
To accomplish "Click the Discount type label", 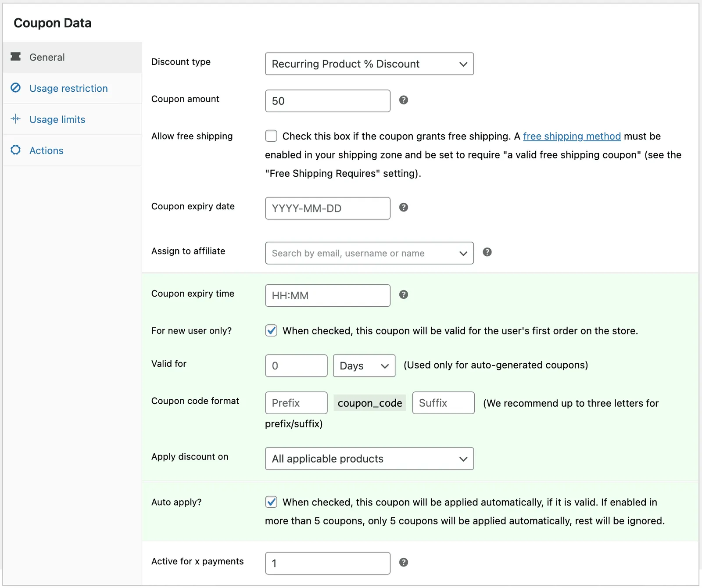I will [x=181, y=62].
